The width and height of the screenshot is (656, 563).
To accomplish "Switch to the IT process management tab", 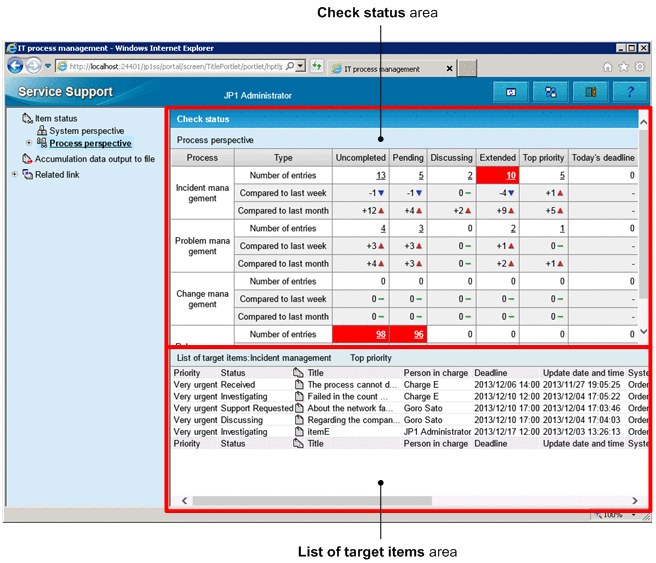I will [390, 69].
